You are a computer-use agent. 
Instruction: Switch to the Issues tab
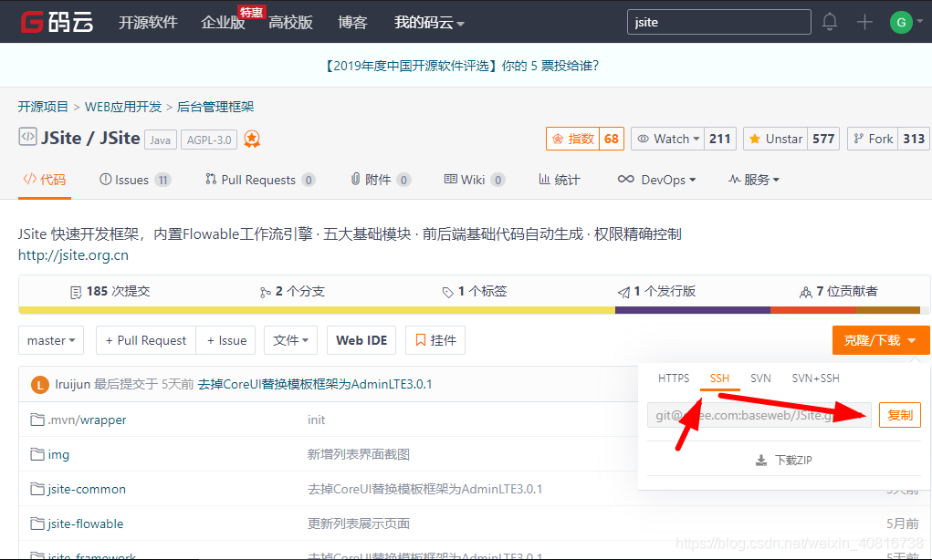(x=135, y=180)
